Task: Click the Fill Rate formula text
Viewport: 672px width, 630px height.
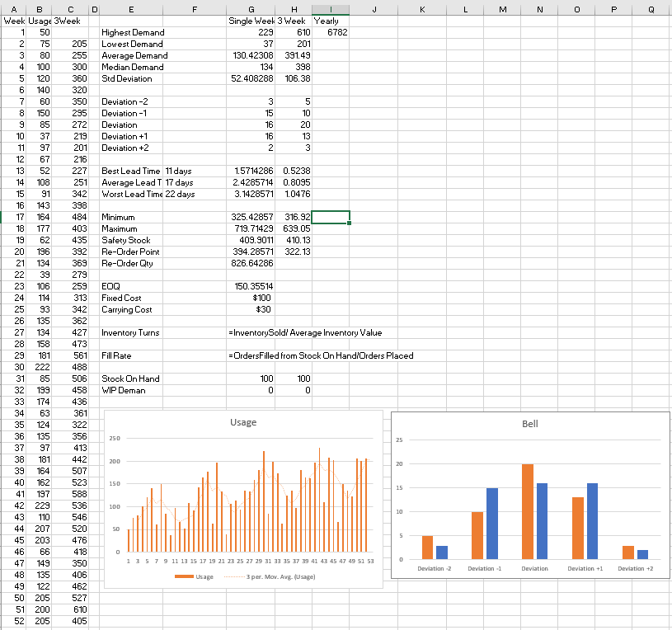Action: [x=321, y=356]
